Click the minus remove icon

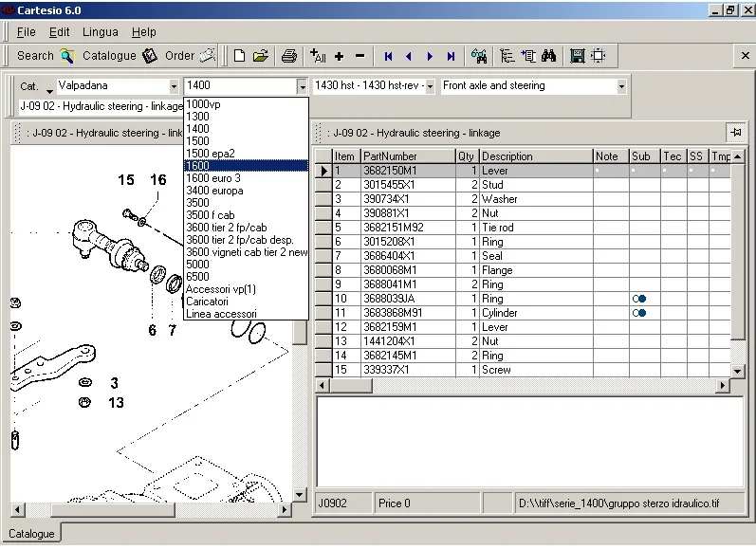(x=360, y=56)
